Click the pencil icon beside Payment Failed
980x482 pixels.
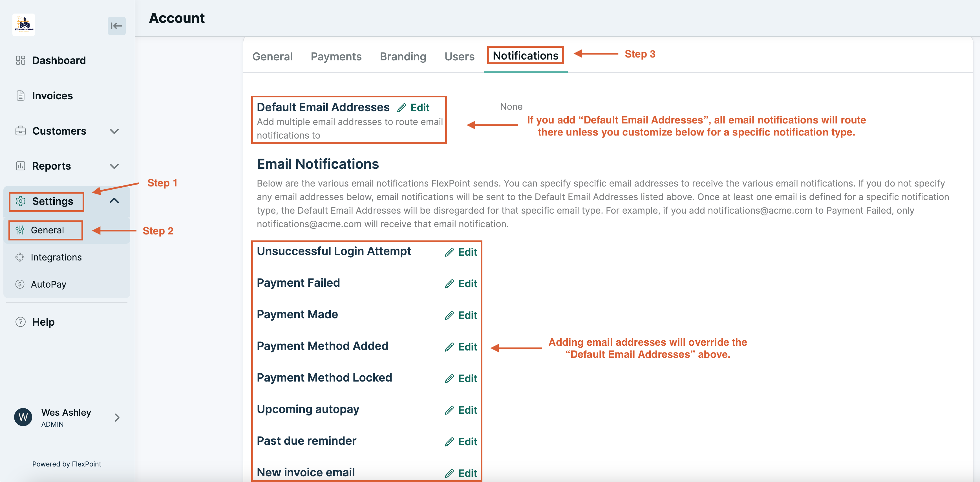[x=449, y=283]
